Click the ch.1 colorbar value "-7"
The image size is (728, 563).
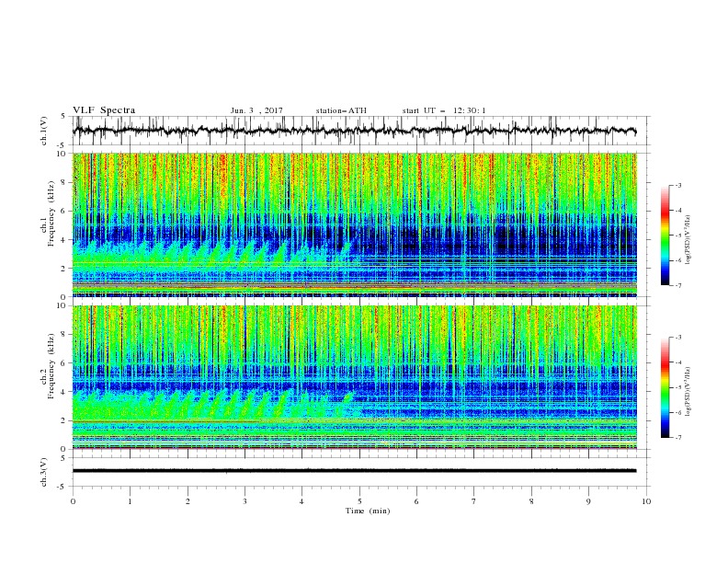coord(678,285)
